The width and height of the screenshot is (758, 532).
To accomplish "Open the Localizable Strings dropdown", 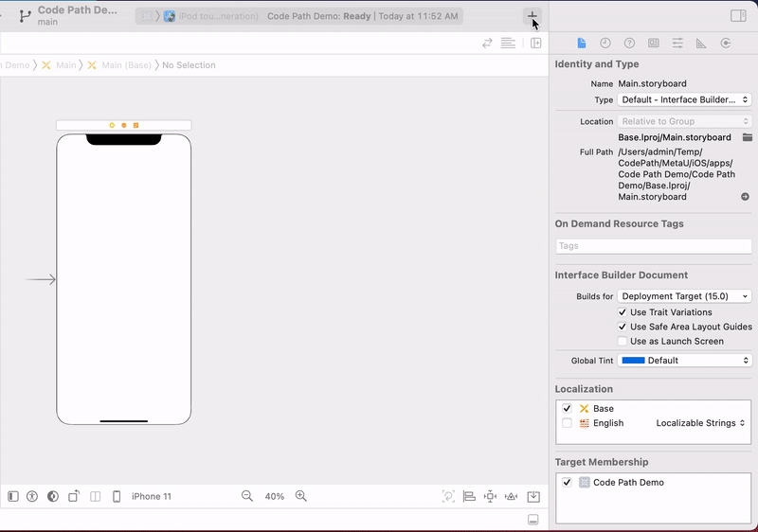I will [700, 423].
